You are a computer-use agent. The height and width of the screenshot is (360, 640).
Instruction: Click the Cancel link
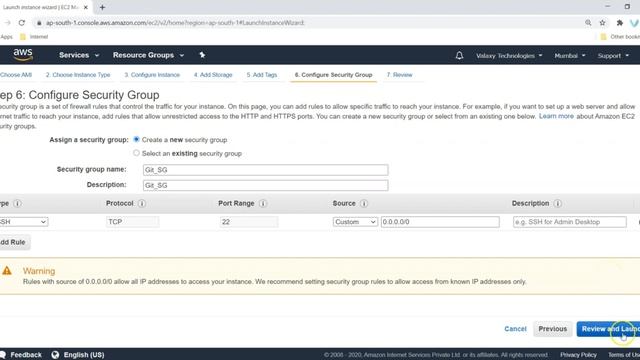click(x=515, y=329)
